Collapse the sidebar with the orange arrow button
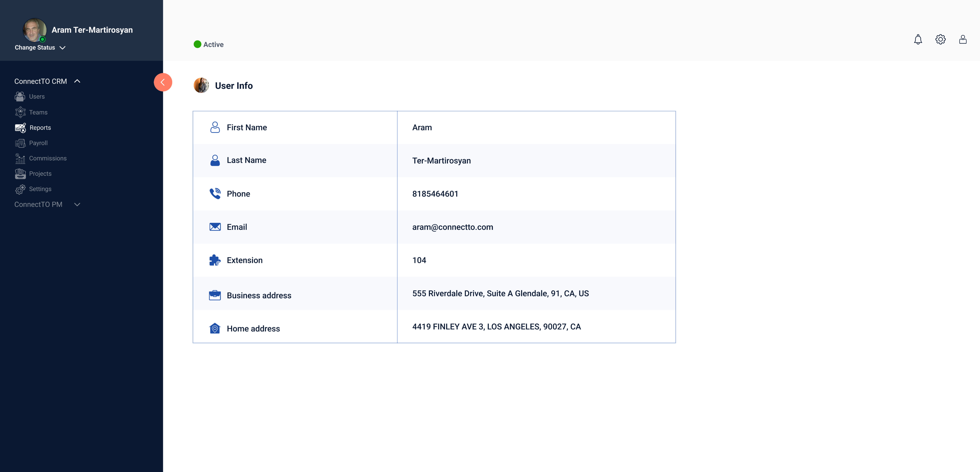 163,82
